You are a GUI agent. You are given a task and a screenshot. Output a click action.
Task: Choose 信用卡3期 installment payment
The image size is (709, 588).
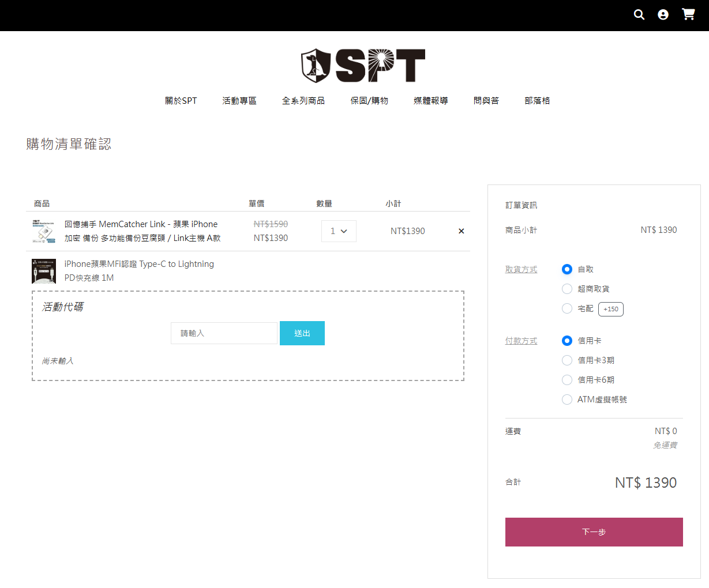click(567, 360)
